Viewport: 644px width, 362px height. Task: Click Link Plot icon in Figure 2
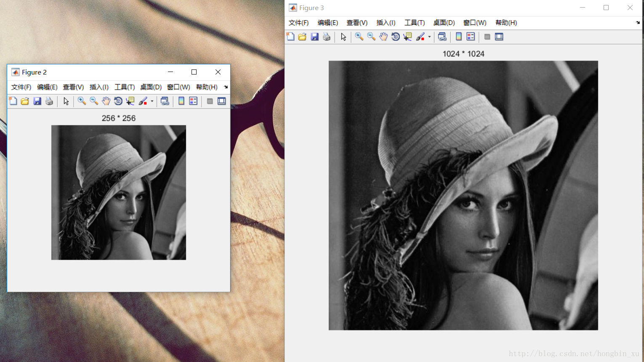(165, 101)
